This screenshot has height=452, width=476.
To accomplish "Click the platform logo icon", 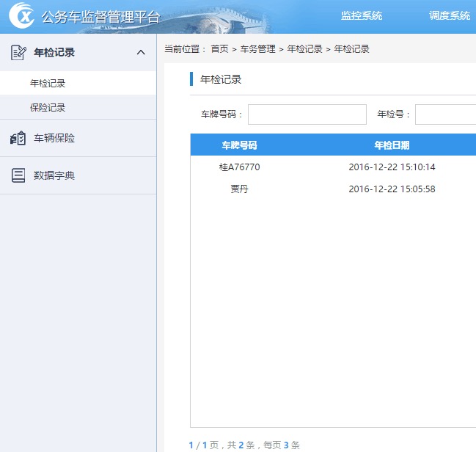I will pos(21,15).
